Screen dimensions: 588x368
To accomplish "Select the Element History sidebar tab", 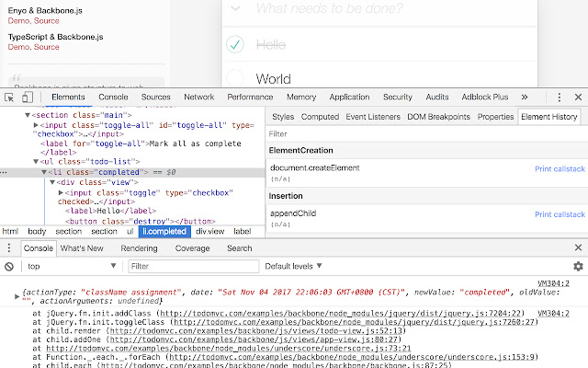I will click(549, 117).
